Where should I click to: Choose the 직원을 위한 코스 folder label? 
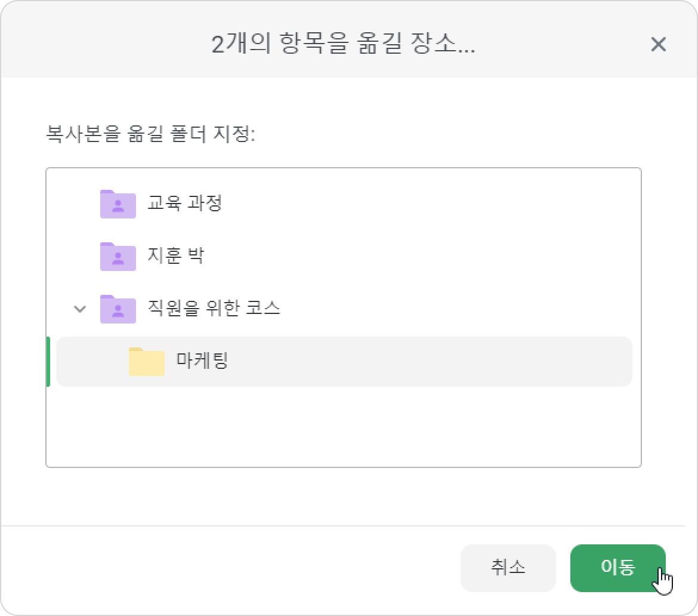(214, 308)
